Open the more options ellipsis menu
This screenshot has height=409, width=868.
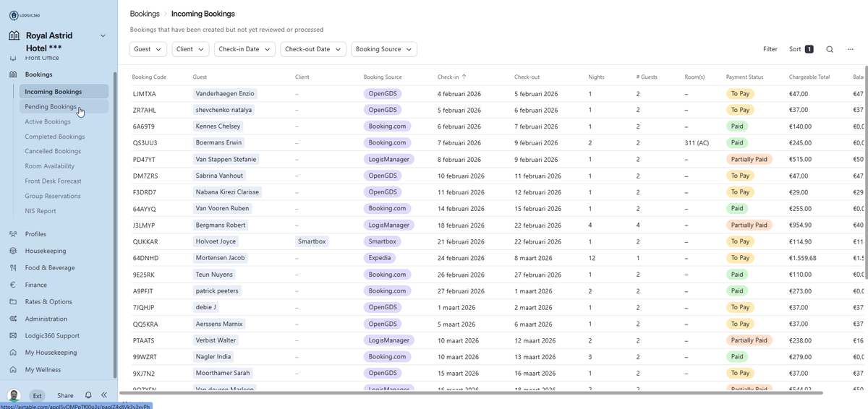coord(851,49)
